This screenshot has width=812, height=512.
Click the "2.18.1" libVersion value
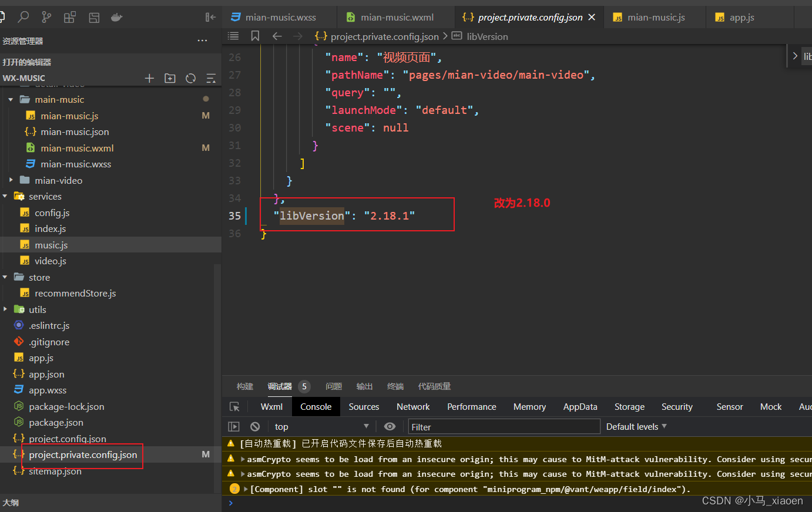pos(389,215)
